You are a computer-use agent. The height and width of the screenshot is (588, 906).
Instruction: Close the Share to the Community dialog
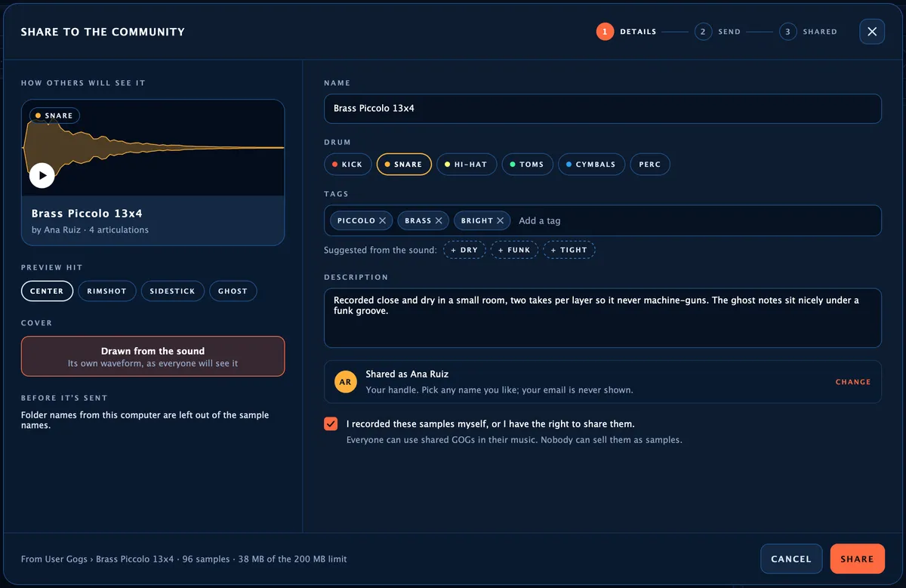pos(872,32)
